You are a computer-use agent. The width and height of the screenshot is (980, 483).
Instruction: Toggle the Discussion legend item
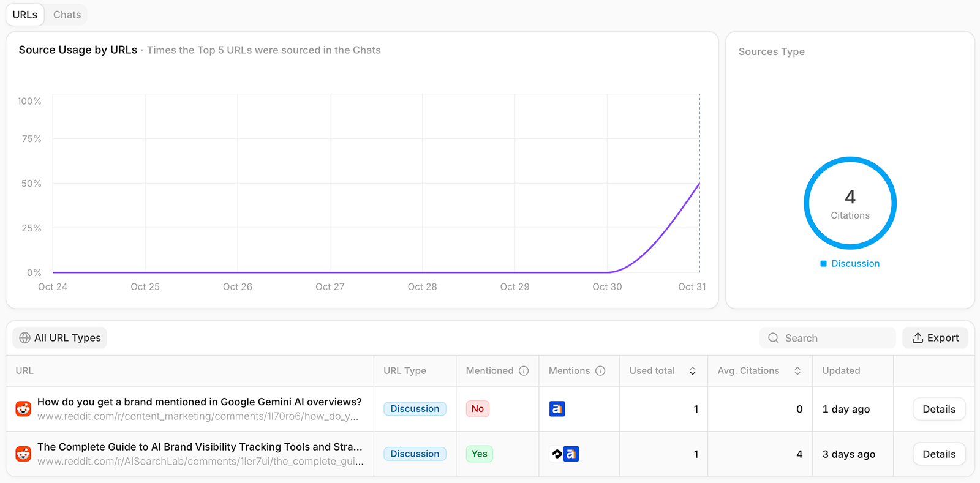coord(850,264)
